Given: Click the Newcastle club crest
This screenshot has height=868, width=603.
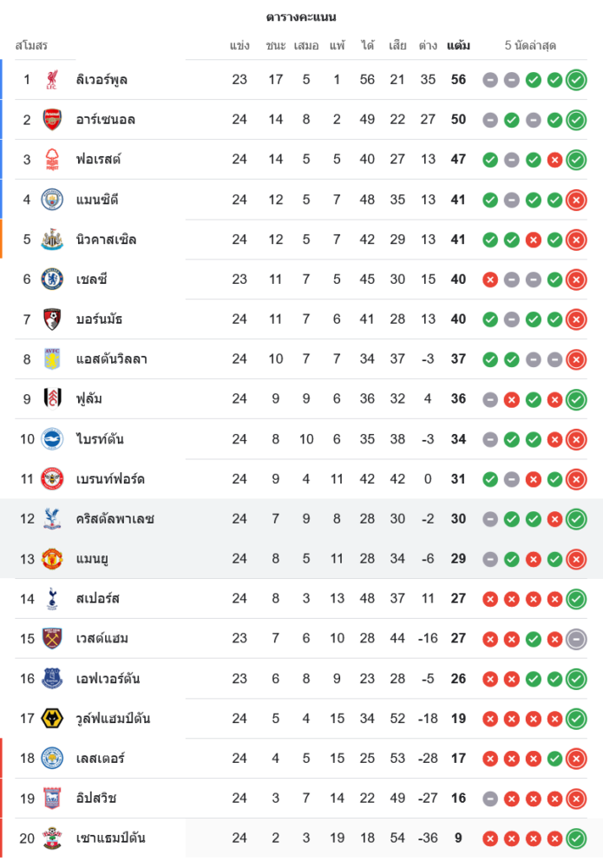Looking at the screenshot, I should (52, 240).
